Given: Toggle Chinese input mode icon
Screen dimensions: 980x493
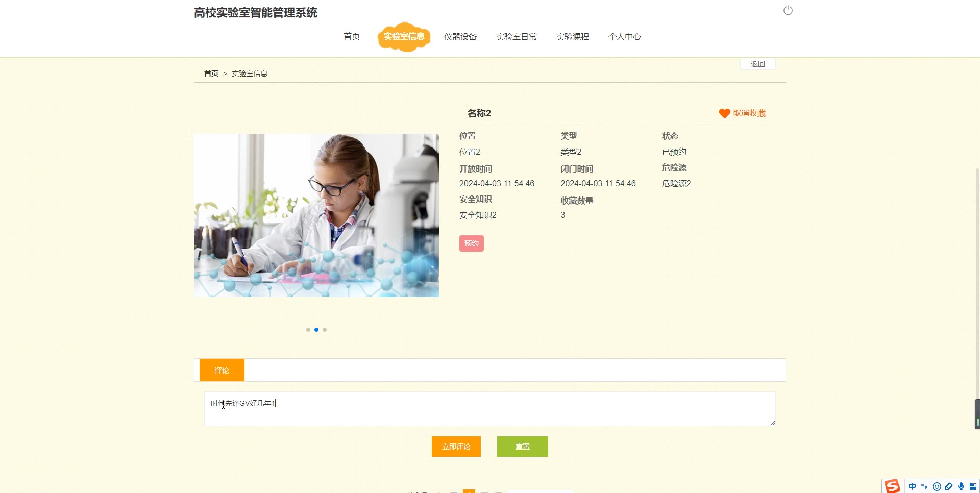Looking at the screenshot, I should (912, 486).
